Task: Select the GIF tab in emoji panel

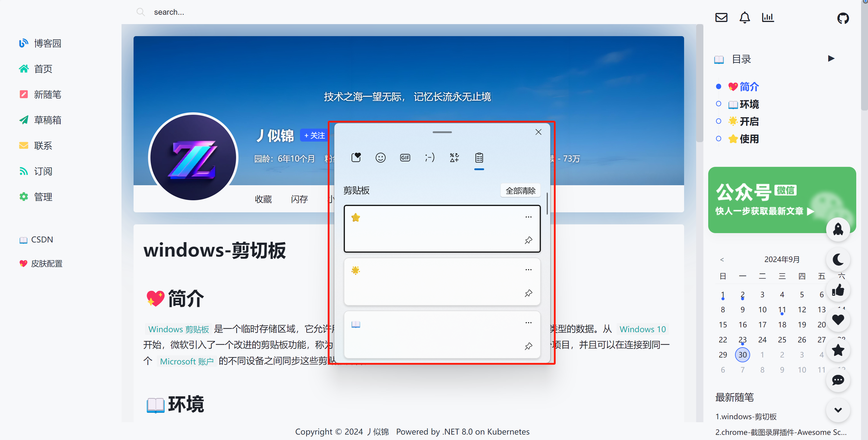Action: pyautogui.click(x=405, y=158)
